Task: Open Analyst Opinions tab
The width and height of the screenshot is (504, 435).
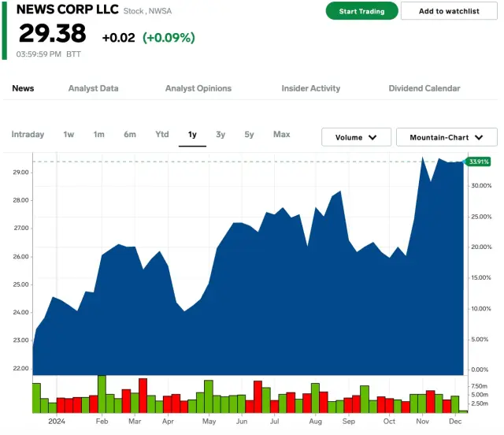Action: pos(198,88)
